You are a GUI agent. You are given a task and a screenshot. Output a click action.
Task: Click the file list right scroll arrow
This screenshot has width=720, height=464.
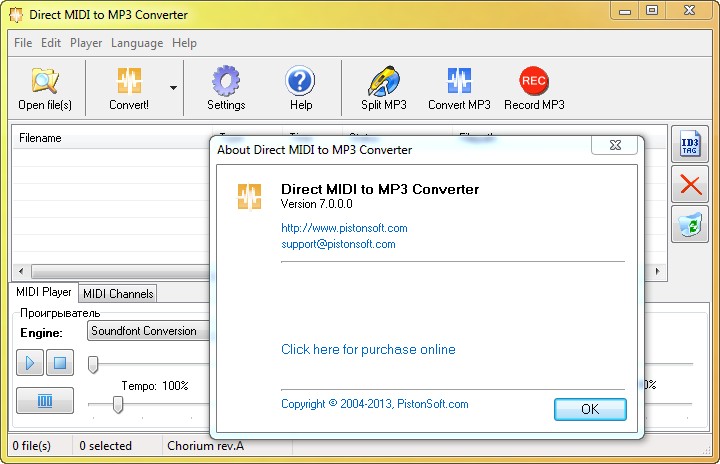click(658, 271)
